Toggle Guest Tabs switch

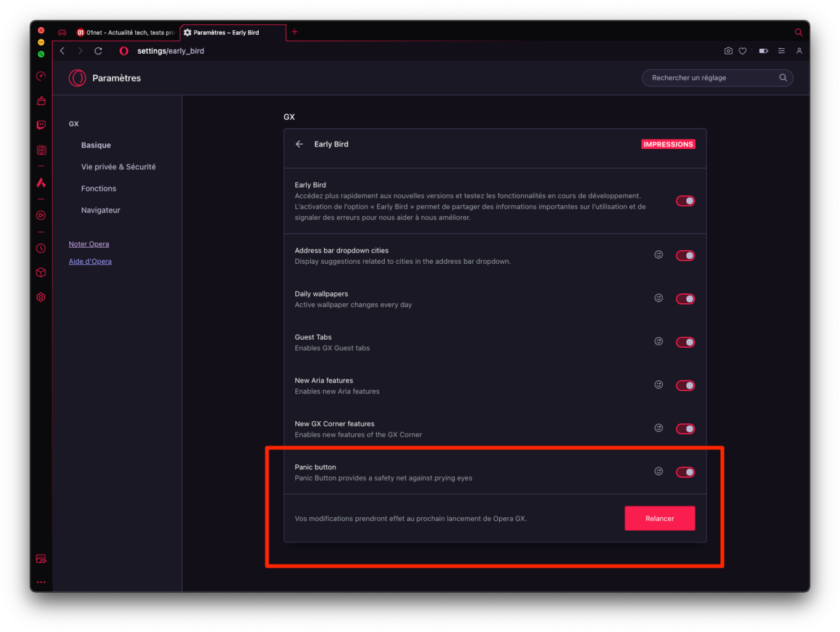[x=685, y=342]
